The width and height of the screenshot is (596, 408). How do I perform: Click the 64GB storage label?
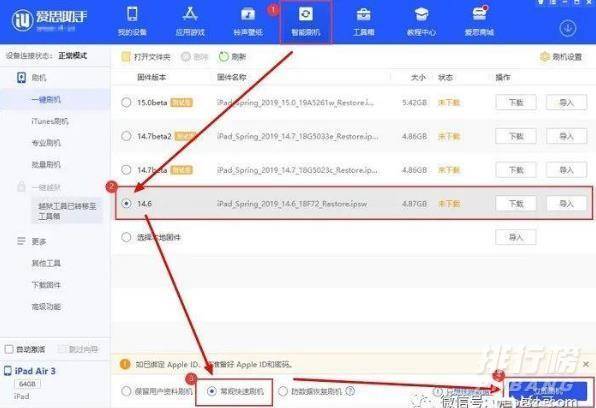pos(27,384)
